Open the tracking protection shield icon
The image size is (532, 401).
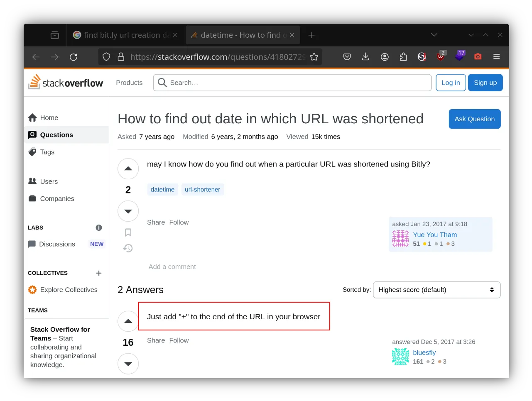(x=106, y=57)
